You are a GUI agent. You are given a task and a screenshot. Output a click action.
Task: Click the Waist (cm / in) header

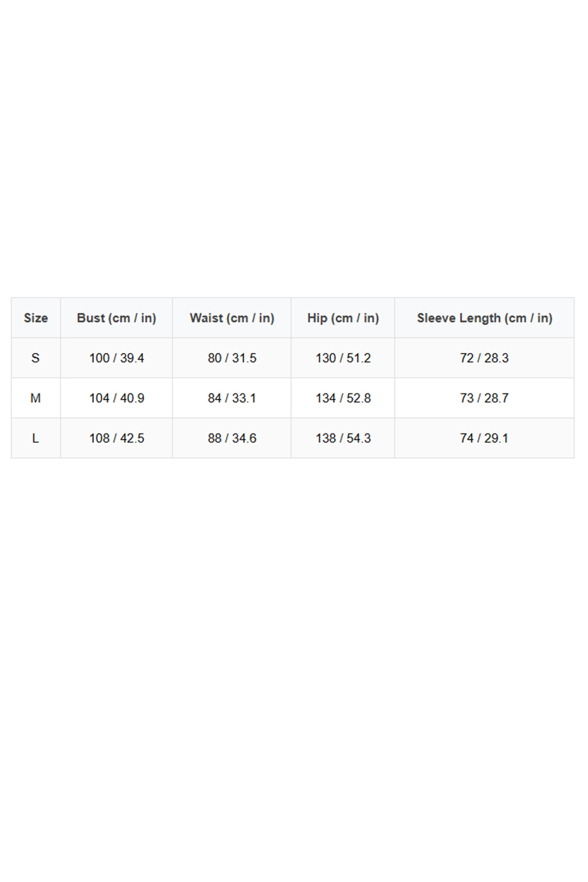pyautogui.click(x=232, y=318)
